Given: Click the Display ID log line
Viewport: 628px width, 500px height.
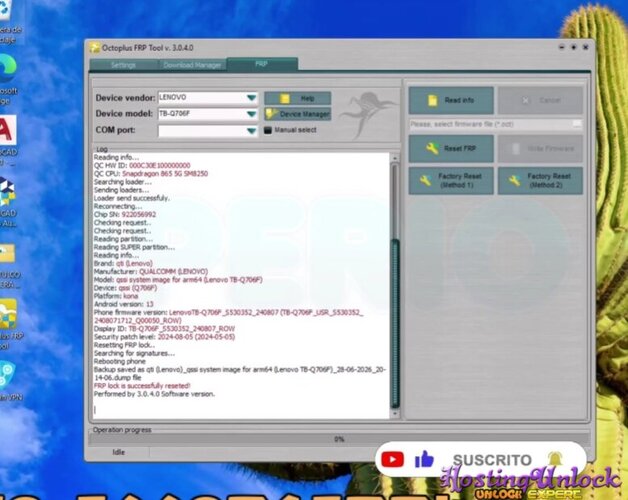Looking at the screenshot, I should pos(164,329).
